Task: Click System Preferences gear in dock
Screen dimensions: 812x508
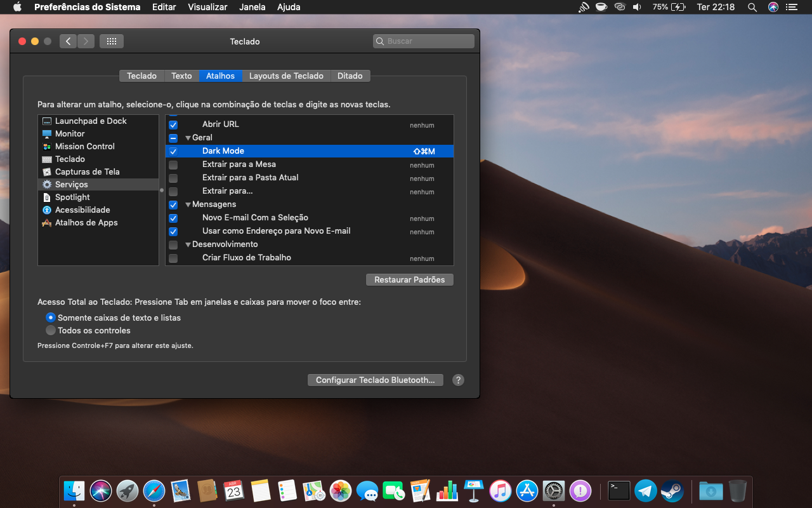Action: coord(554,490)
